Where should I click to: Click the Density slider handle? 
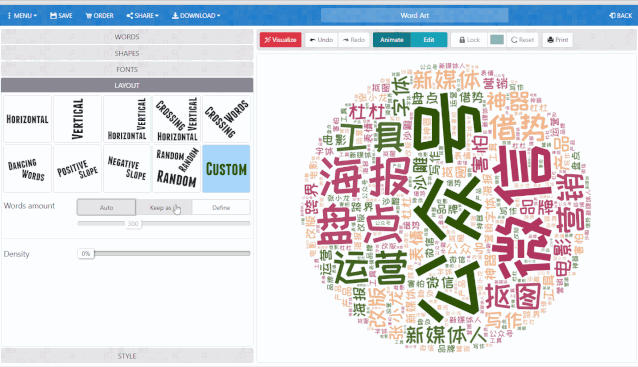pos(86,253)
